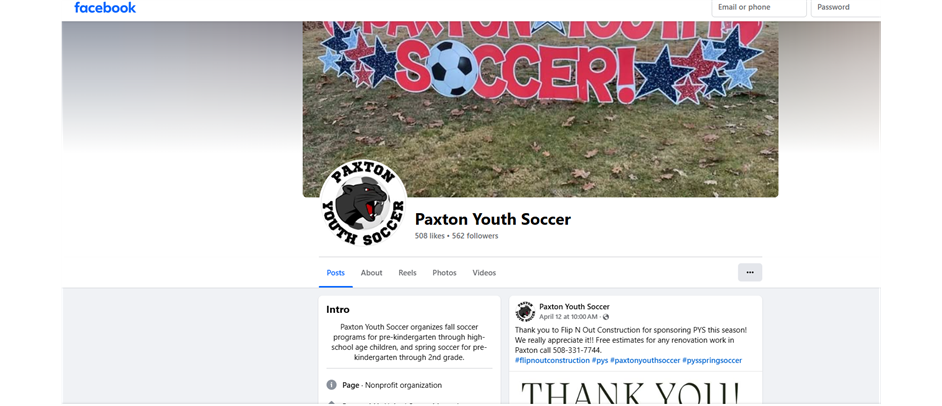Focus the Email or phone field

click(x=759, y=8)
